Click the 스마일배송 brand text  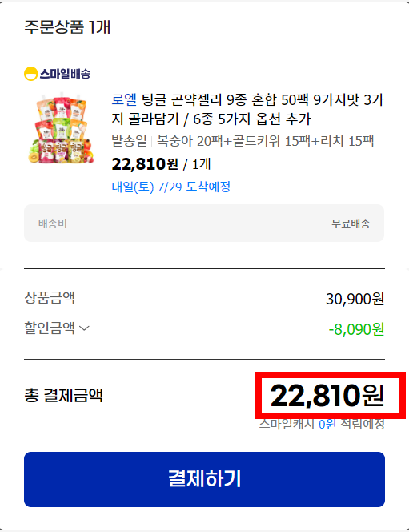point(65,74)
